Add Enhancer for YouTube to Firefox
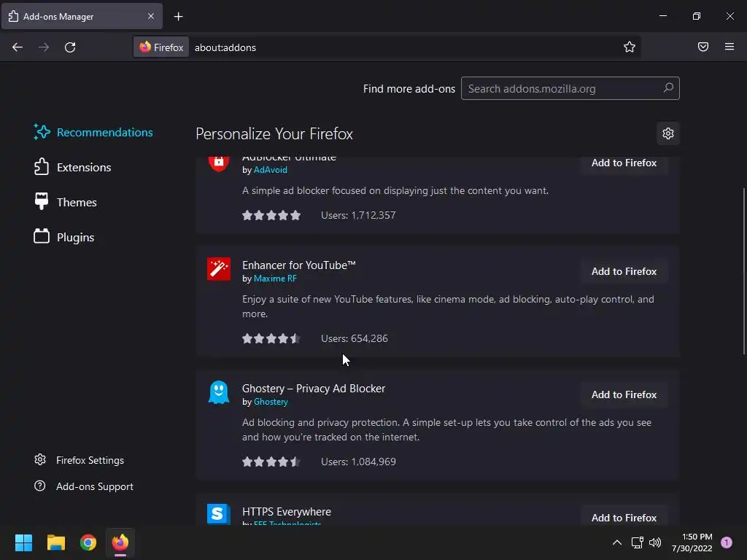747x560 pixels. tap(624, 271)
